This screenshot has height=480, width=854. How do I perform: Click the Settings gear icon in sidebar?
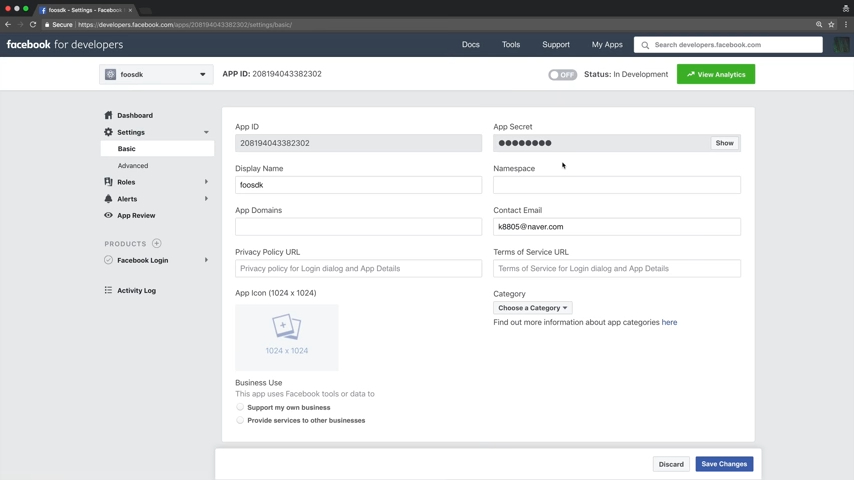(108, 132)
